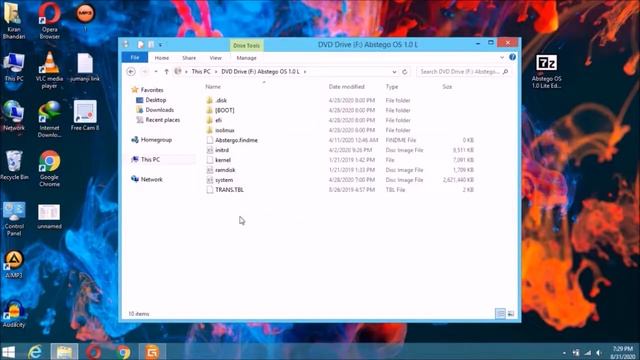640x360 pixels.
Task: Open the Google Chrome desktop icon
Action: (x=49, y=169)
